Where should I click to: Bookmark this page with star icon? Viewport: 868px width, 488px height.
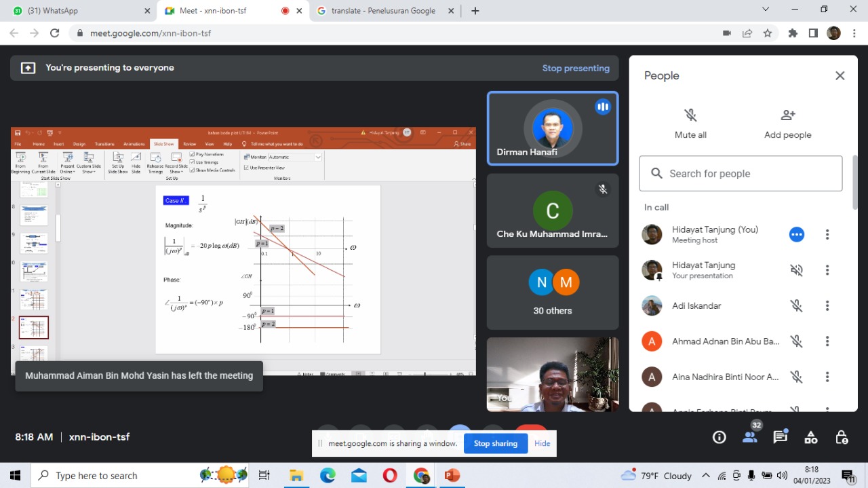[x=768, y=33]
